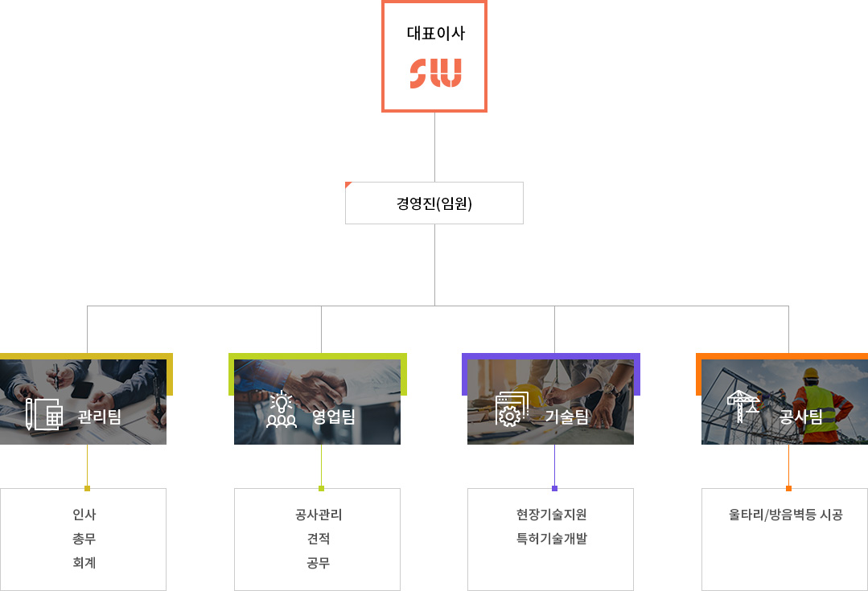Click the 경영진(임원) box
Image resolution: width=868 pixels, height=591 pixels.
[x=434, y=203]
